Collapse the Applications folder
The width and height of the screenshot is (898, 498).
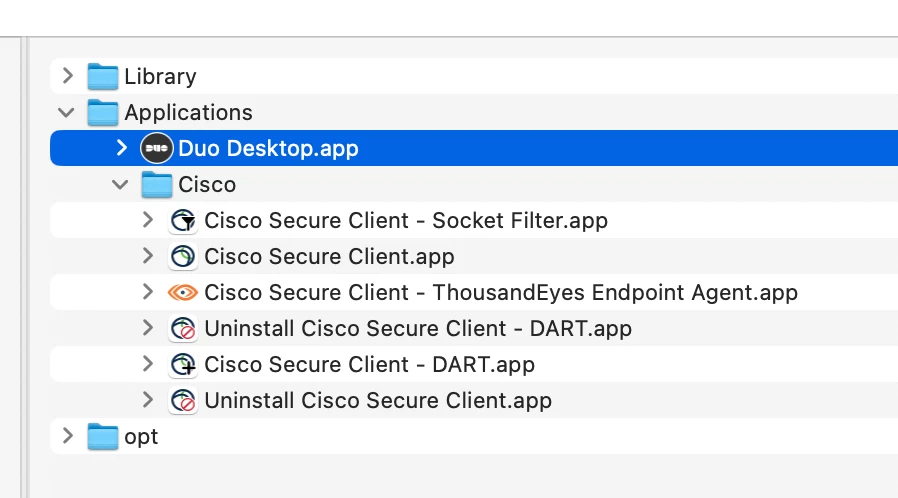[66, 112]
